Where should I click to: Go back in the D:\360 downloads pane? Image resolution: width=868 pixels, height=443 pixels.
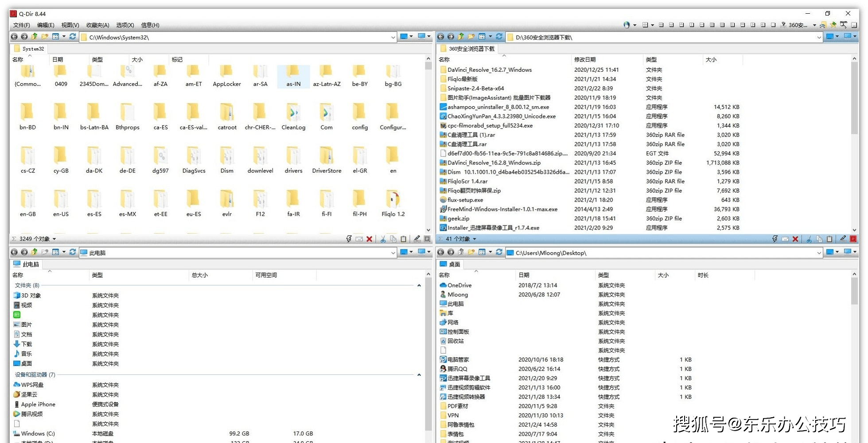(x=441, y=37)
